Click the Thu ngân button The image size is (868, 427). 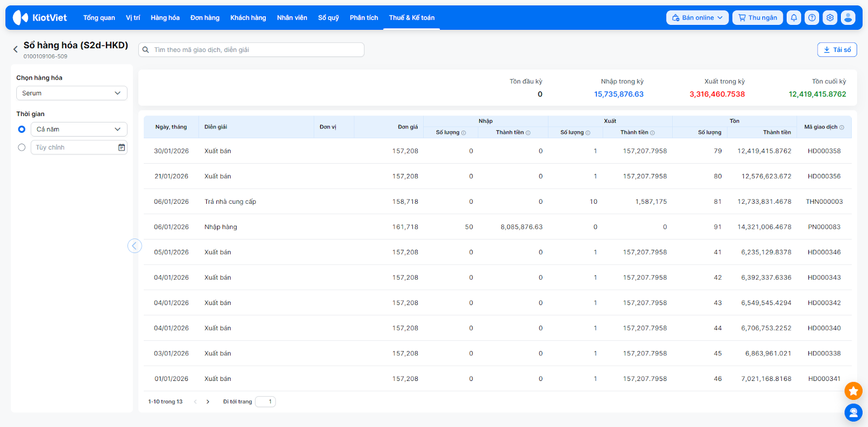[757, 18]
